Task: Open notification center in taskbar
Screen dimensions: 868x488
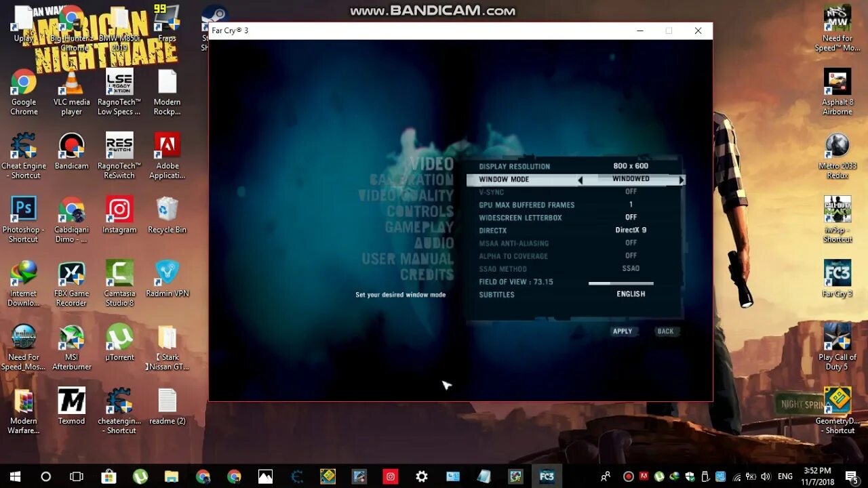Action: (851, 476)
